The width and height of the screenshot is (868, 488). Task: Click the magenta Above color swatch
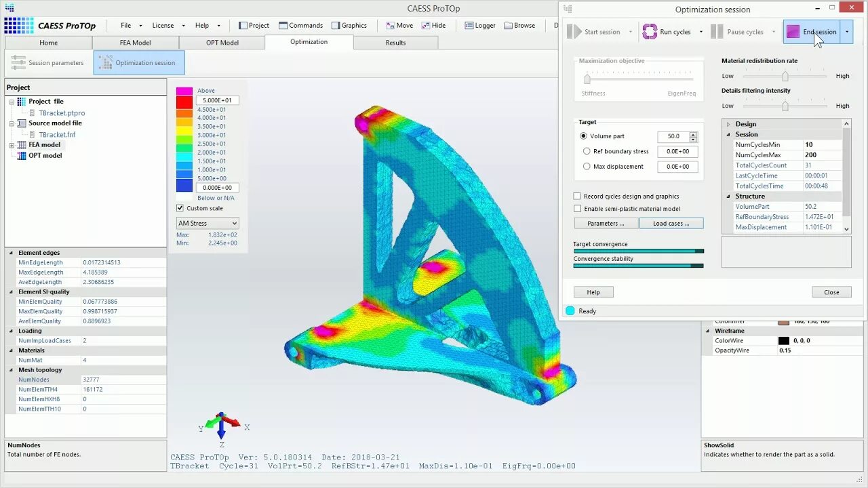pyautogui.click(x=184, y=91)
